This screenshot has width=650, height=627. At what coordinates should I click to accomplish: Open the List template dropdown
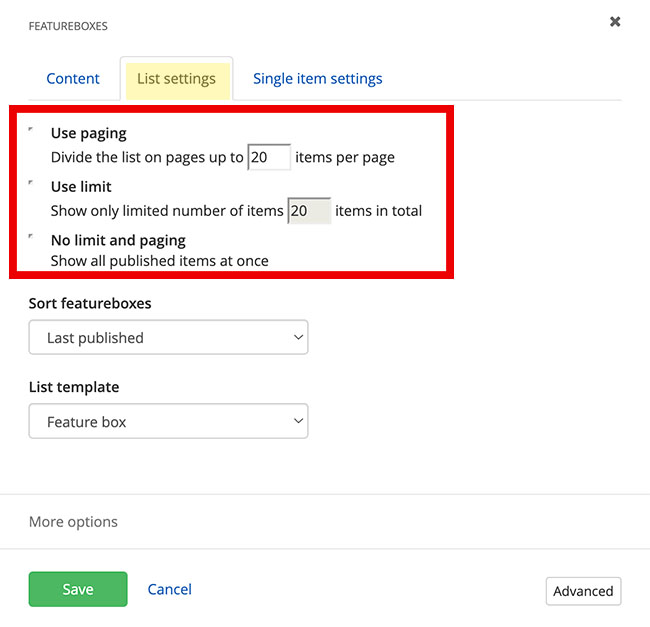point(168,422)
